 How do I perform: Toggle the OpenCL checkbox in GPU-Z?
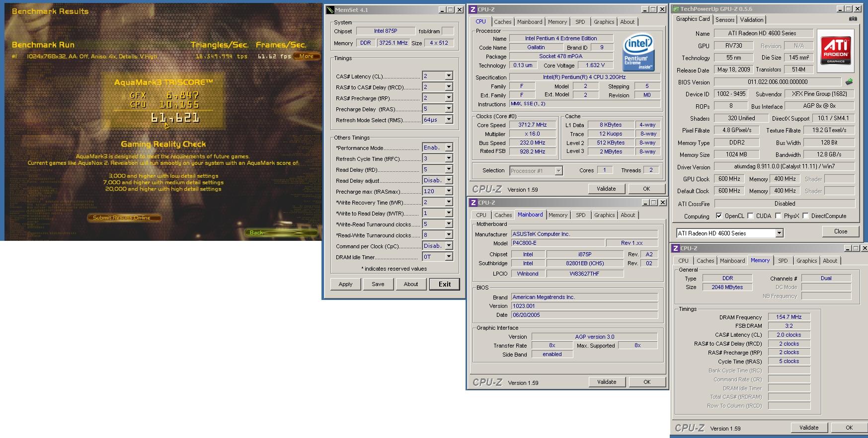(719, 216)
